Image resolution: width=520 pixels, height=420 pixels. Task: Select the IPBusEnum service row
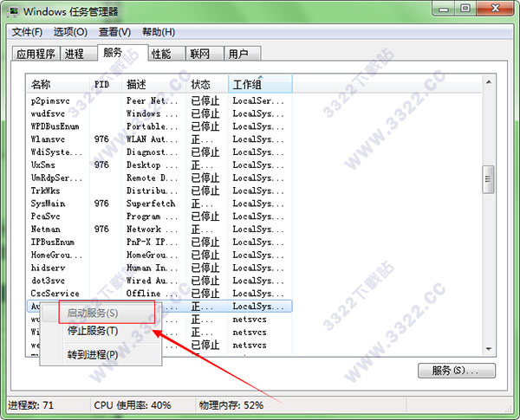click(159, 242)
